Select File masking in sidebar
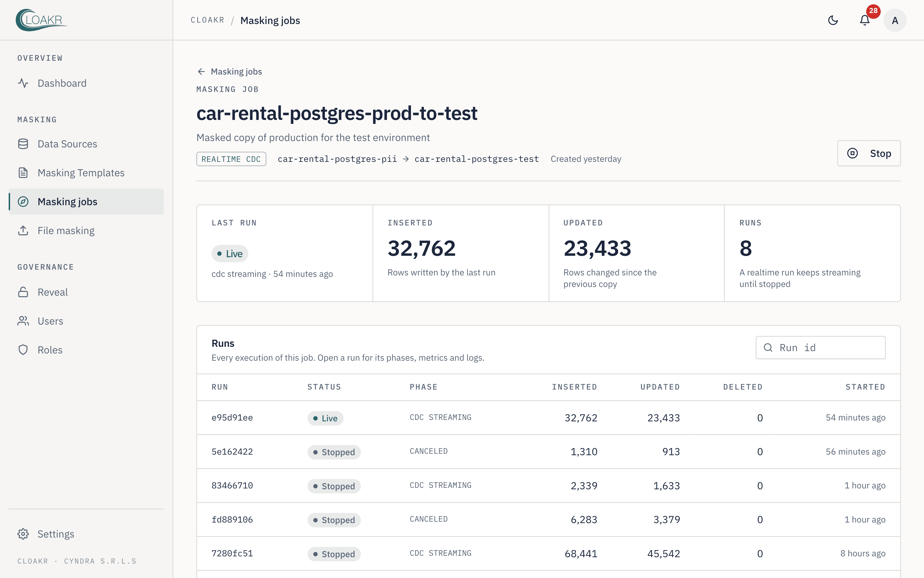Image resolution: width=924 pixels, height=578 pixels. coord(86,231)
